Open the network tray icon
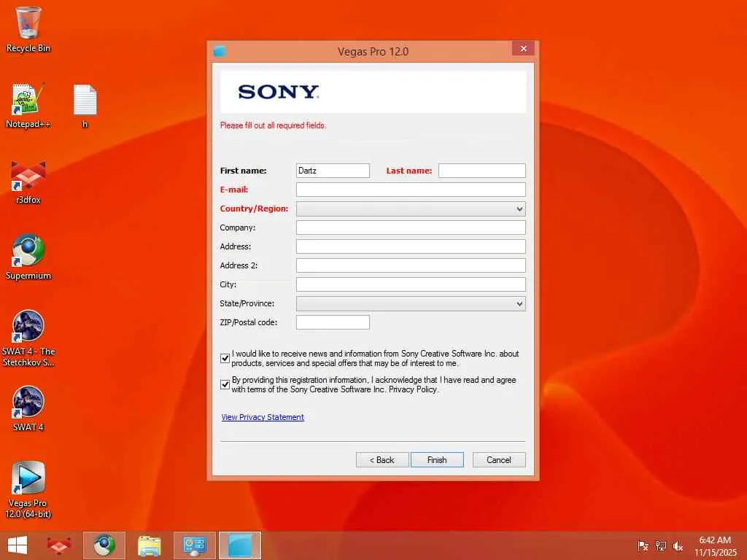Screen dimensions: 747x560 pyautogui.click(x=660, y=545)
